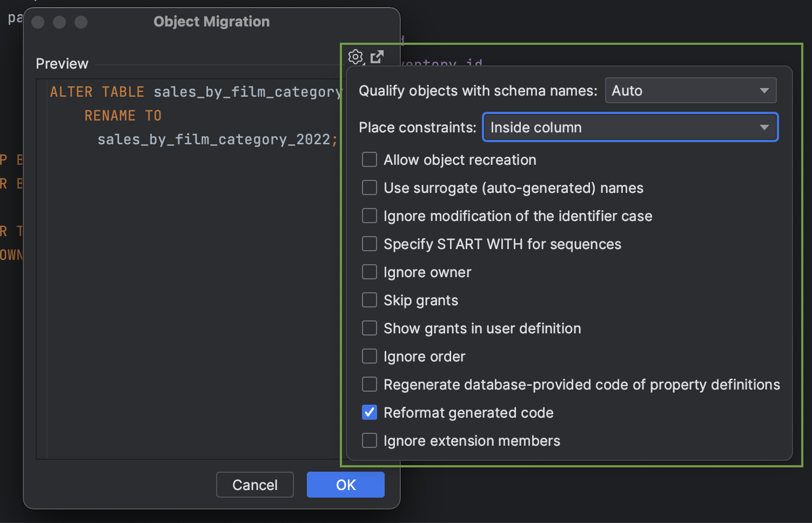Tick Use surrogate (auto-generated) names

coord(370,187)
